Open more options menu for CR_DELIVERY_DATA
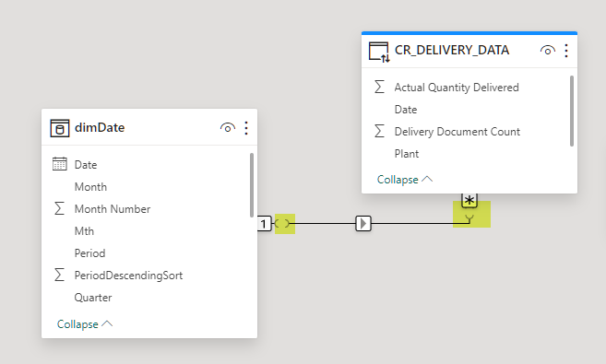The height and width of the screenshot is (364, 606). click(x=566, y=51)
